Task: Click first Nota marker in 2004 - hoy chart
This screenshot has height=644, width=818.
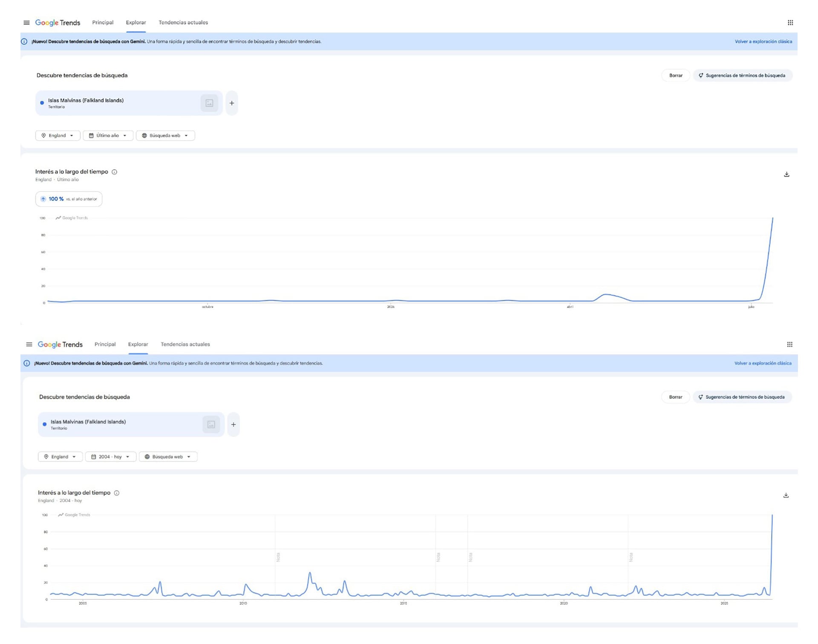Action: pos(278,557)
